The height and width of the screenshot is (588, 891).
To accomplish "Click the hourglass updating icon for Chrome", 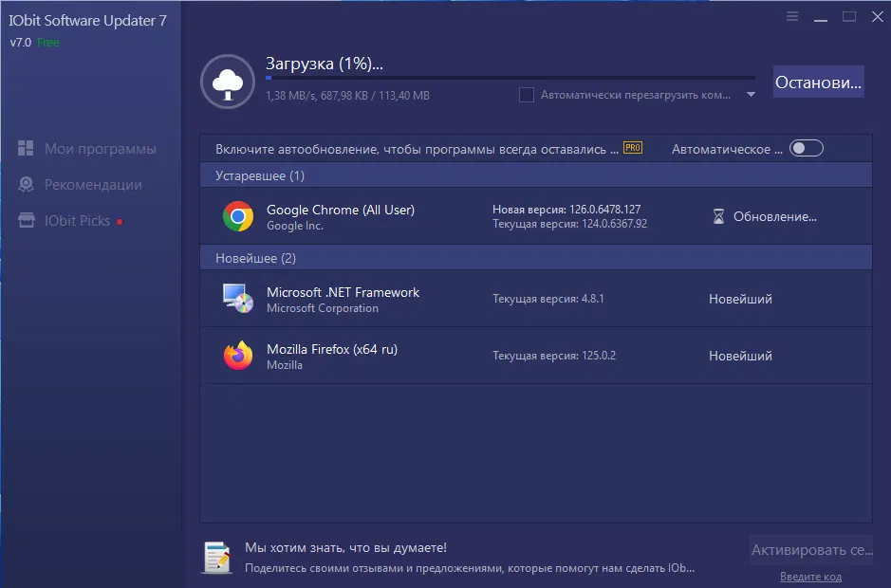I will 719,216.
